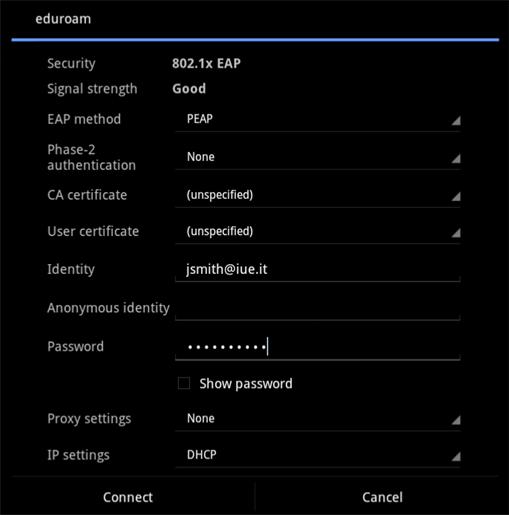Screen dimensions: 509x515
Task: Click the Connect button
Action: coord(128,497)
